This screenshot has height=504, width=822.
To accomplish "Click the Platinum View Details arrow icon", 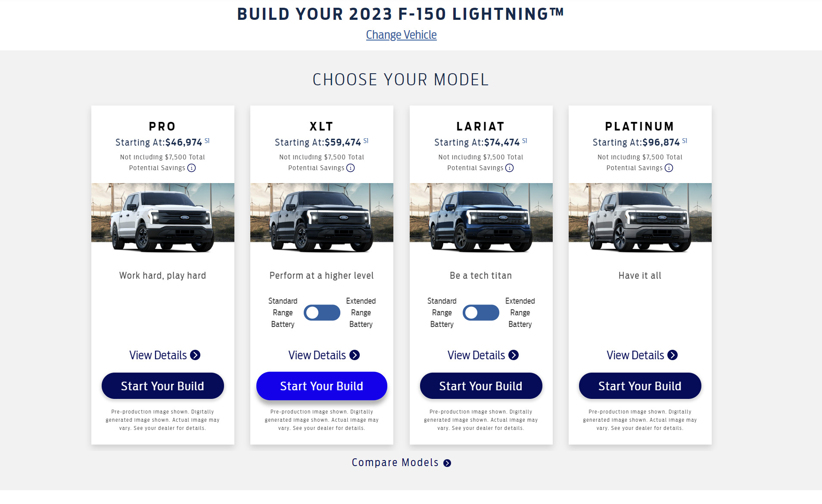I will [673, 355].
